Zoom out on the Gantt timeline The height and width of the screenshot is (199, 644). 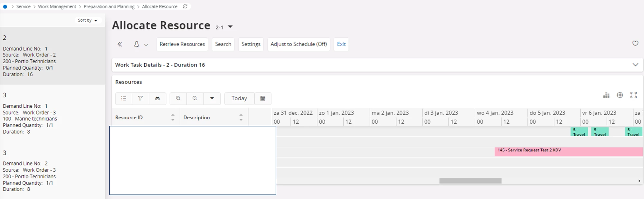coord(195,98)
